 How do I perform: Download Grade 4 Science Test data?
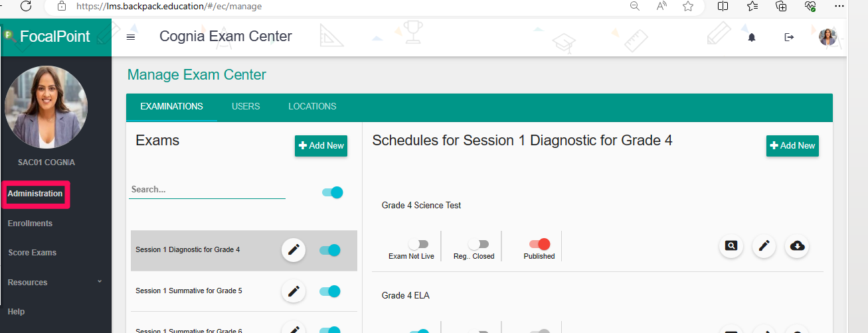798,246
